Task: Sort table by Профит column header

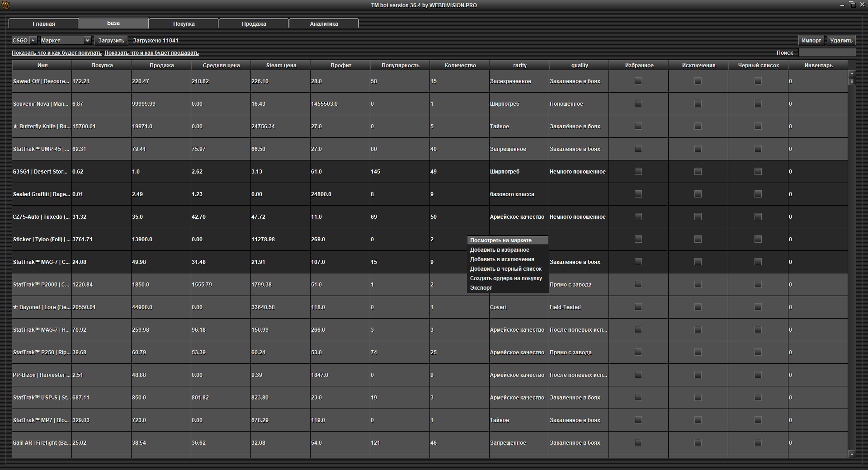Action: [x=340, y=66]
